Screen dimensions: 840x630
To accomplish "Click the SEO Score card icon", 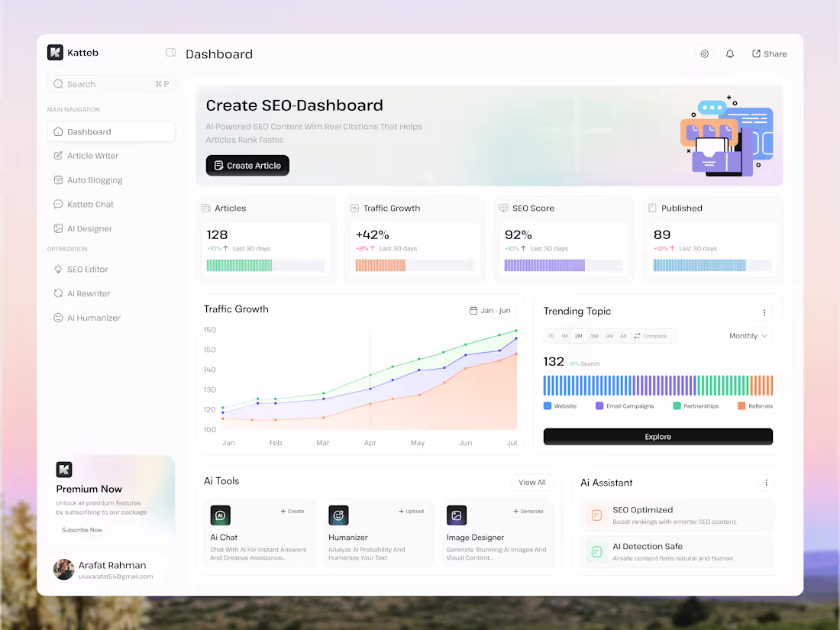I will (x=503, y=208).
